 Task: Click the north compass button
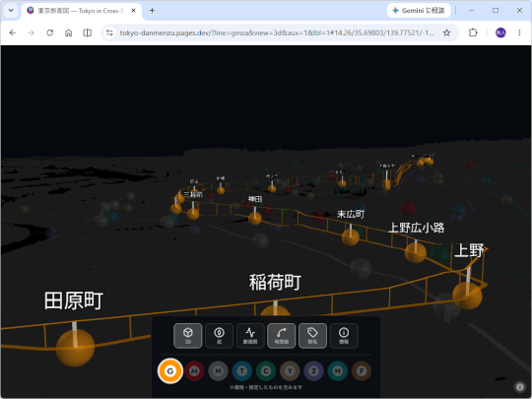(x=219, y=336)
